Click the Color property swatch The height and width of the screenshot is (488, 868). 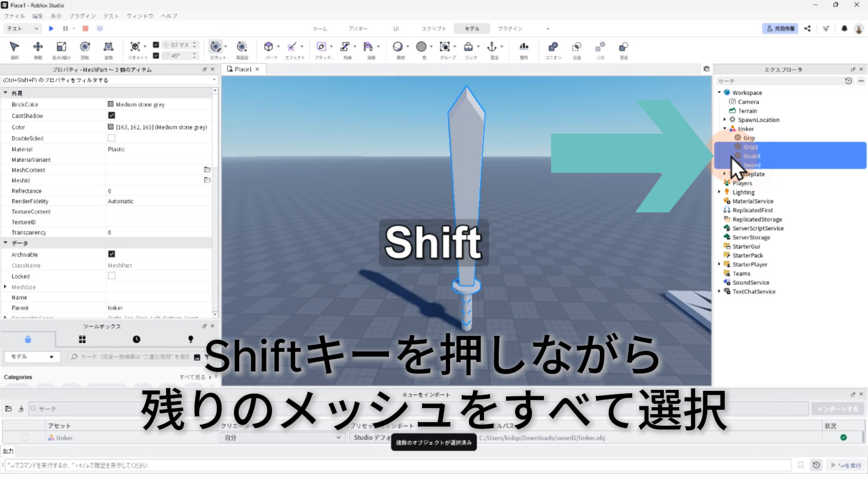(x=111, y=127)
